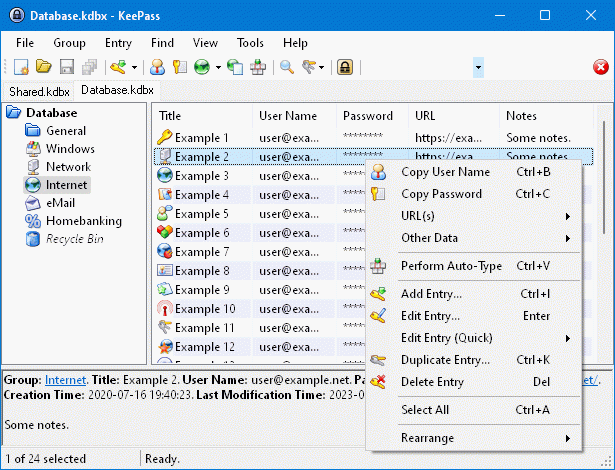Viewport: 615px width, 470px height.
Task: Sort entries by the Notes column header
Action: 547,116
